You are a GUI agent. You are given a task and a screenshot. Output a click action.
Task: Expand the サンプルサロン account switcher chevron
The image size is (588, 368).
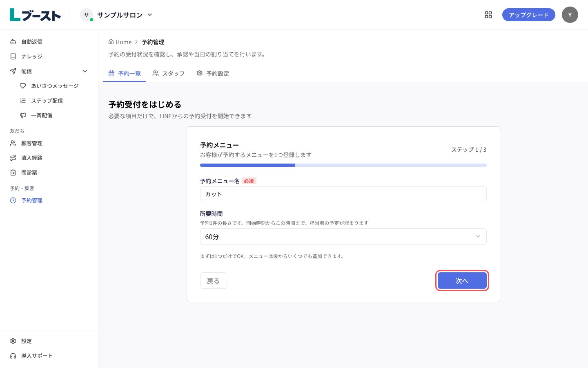pyautogui.click(x=150, y=15)
